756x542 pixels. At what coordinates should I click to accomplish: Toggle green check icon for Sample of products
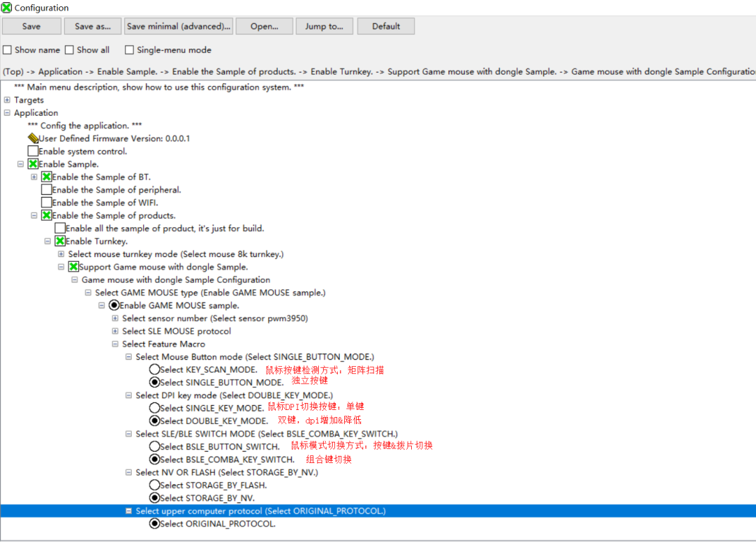[47, 215]
